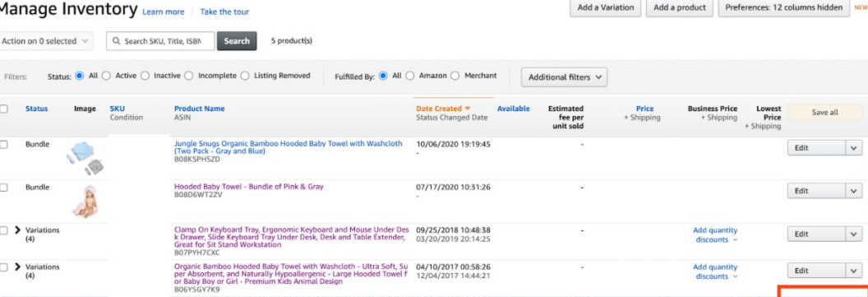
Task: Select the Inactive status radio button
Action: point(145,76)
